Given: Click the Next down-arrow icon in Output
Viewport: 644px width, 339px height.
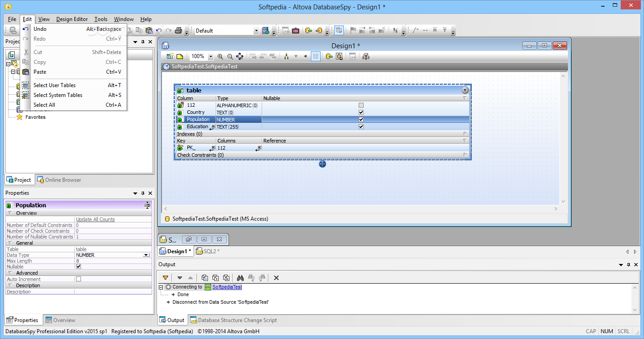Looking at the screenshot, I should coord(180,277).
